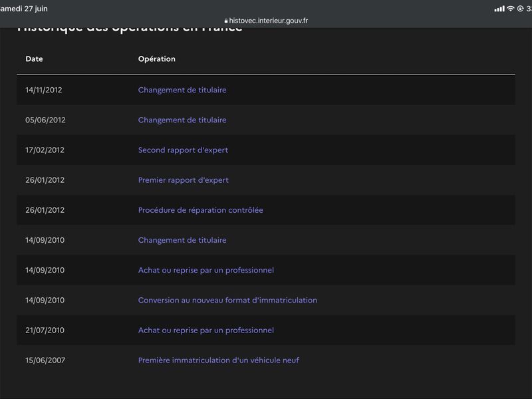The height and width of the screenshot is (399, 532).
Task: Tap the cellular signal bars icon
Action: tap(499, 9)
